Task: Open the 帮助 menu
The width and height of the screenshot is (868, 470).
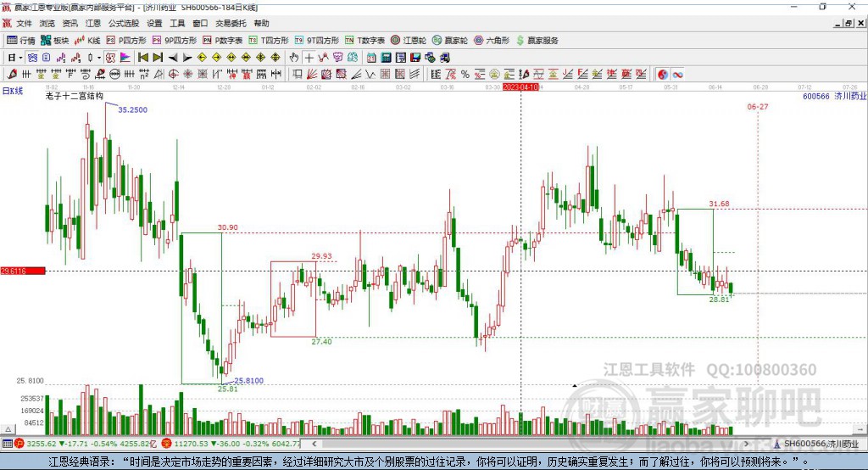Action: 261,23
